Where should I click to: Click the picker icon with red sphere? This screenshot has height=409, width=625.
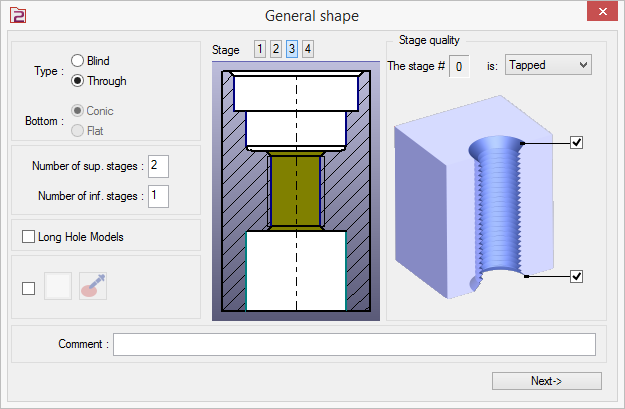(x=92, y=286)
